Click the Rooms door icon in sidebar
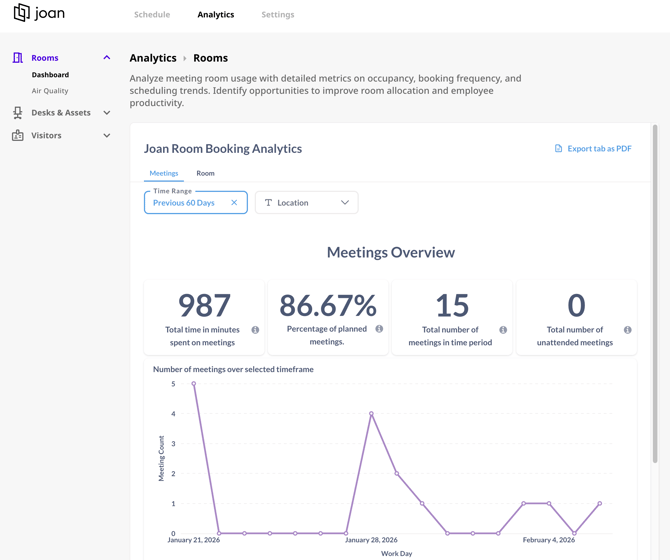The width and height of the screenshot is (670, 560). pyautogui.click(x=18, y=58)
